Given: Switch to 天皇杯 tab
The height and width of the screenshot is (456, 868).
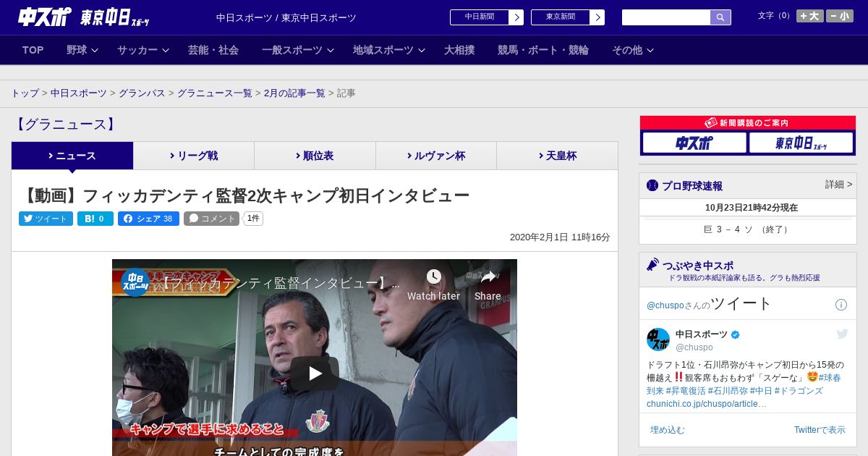Looking at the screenshot, I should point(557,156).
